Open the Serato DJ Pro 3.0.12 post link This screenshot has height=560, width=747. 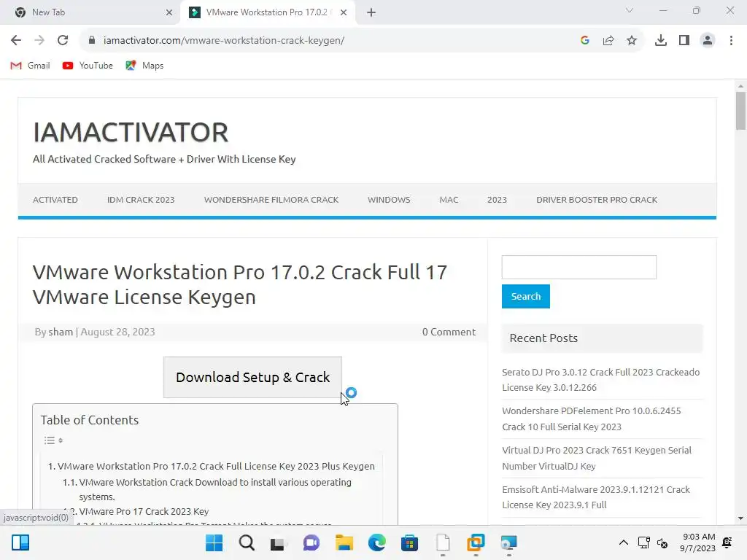coord(601,380)
